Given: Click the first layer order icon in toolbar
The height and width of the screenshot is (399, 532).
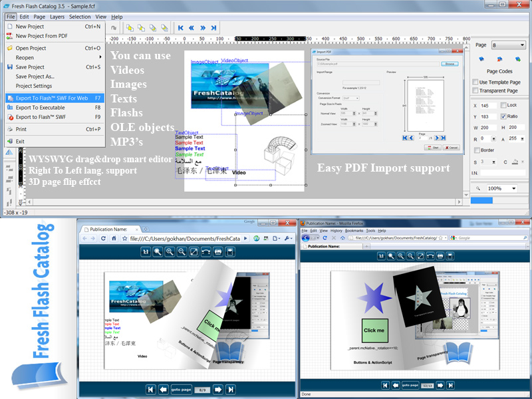Looking at the screenshot, I should click(x=130, y=28).
